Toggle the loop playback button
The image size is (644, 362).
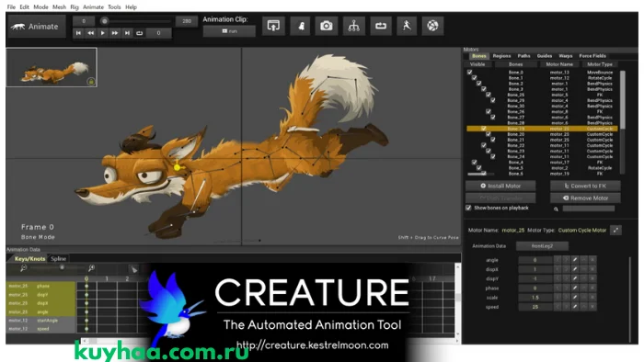pos(140,33)
